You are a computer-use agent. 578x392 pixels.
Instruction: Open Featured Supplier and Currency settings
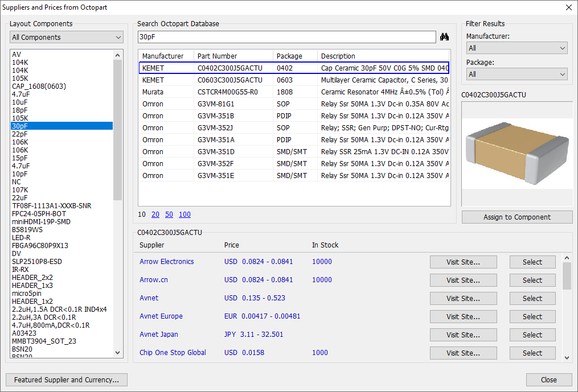pyautogui.click(x=67, y=379)
